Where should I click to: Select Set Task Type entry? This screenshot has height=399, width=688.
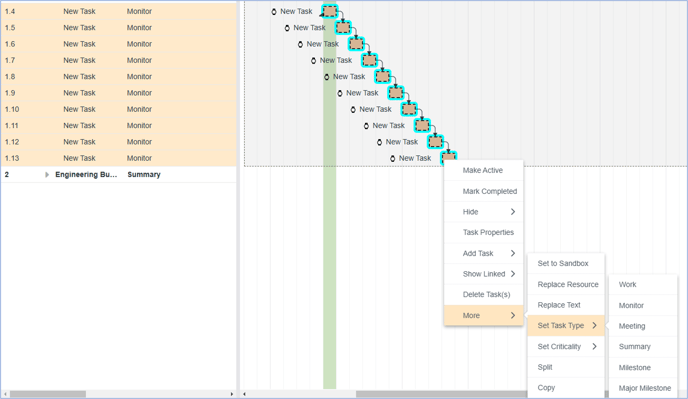point(566,325)
